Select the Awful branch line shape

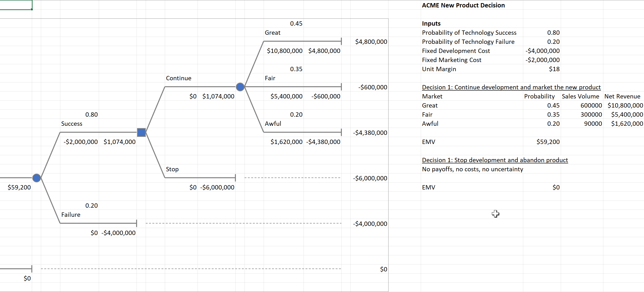(x=300, y=133)
